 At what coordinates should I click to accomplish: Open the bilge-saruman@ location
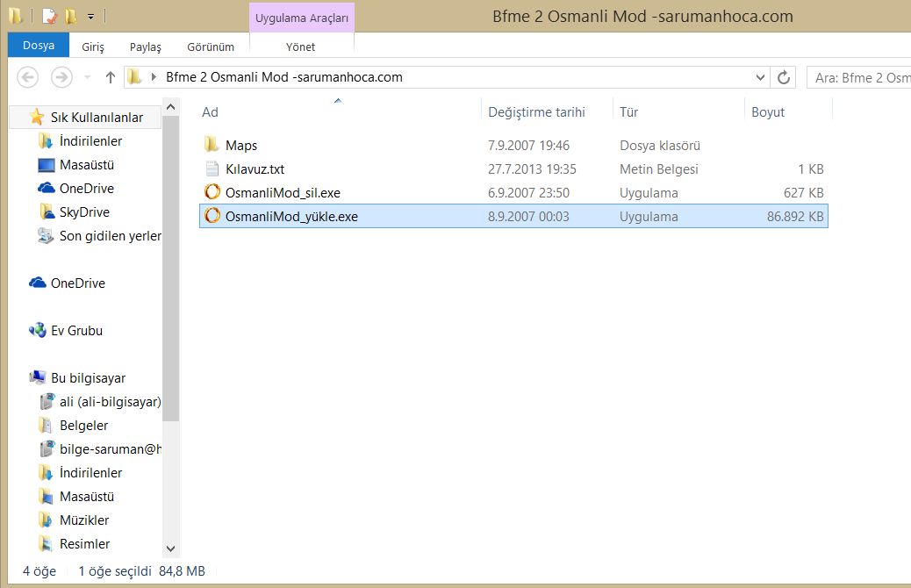tap(111, 449)
